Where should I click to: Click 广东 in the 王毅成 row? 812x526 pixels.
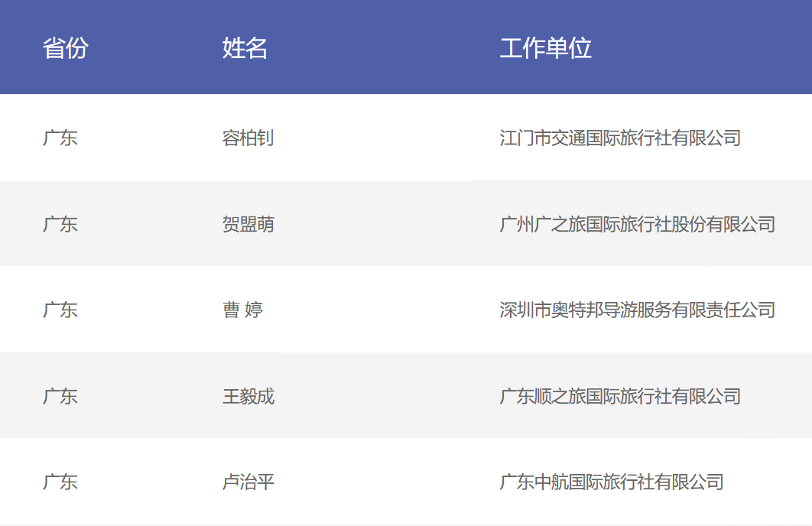(60, 396)
